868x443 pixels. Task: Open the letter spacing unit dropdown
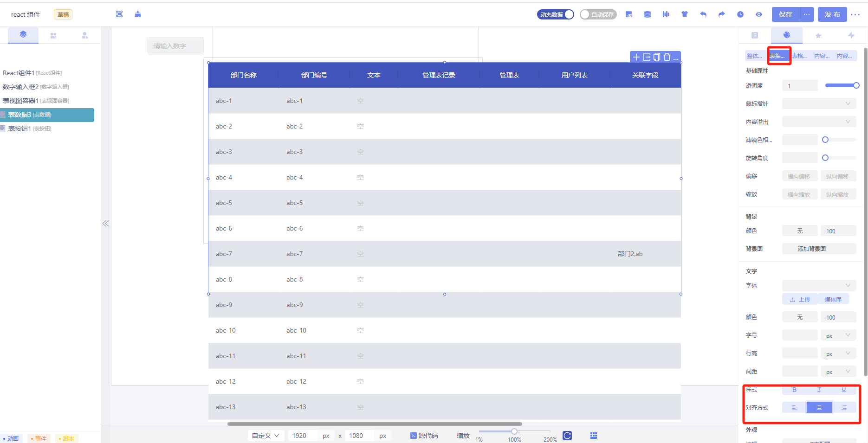point(838,372)
